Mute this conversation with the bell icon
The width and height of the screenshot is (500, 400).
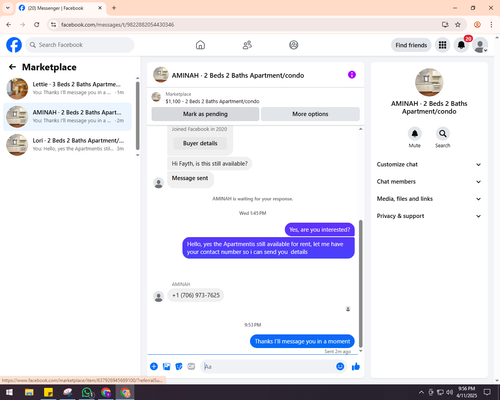tap(415, 134)
